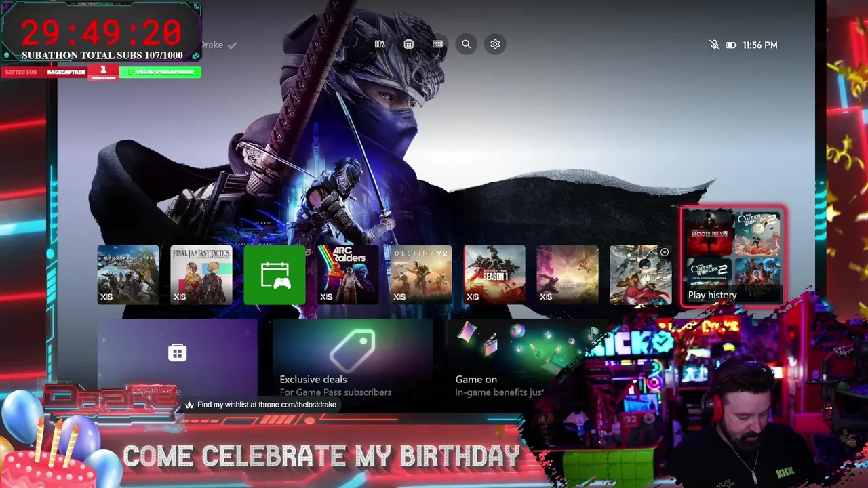868x488 pixels.
Task: Click the Subathon Total Subs 107/1000 text
Action: [102, 56]
